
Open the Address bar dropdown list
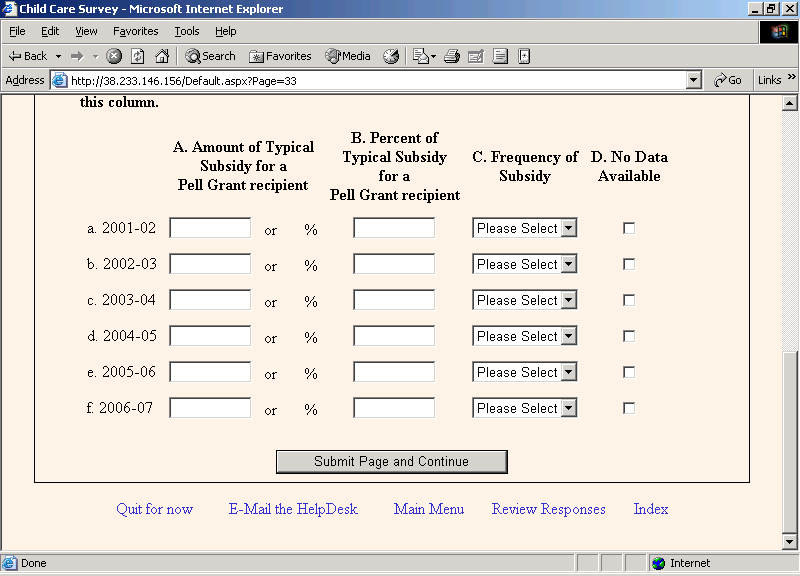click(x=693, y=80)
